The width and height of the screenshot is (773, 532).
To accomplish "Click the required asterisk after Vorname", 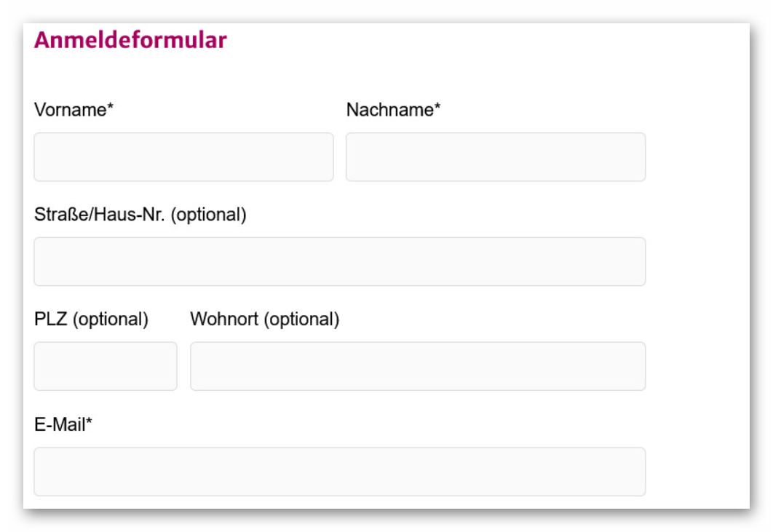I will click(111, 108).
